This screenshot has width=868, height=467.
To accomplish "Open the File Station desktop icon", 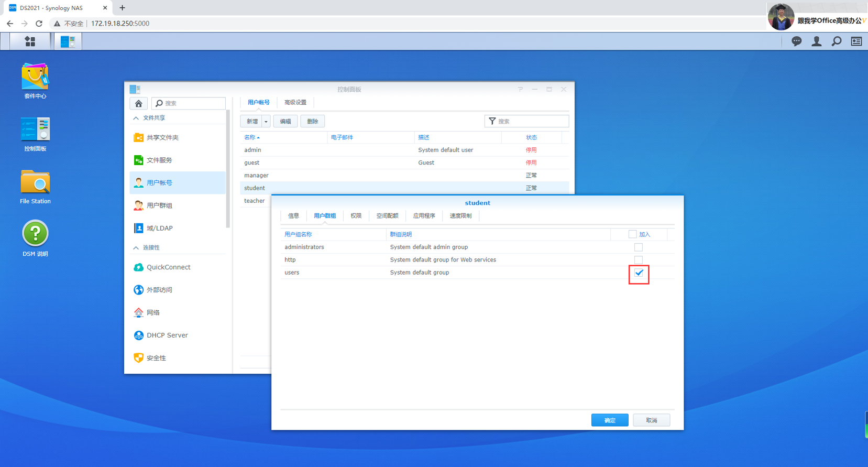I will (x=35, y=186).
